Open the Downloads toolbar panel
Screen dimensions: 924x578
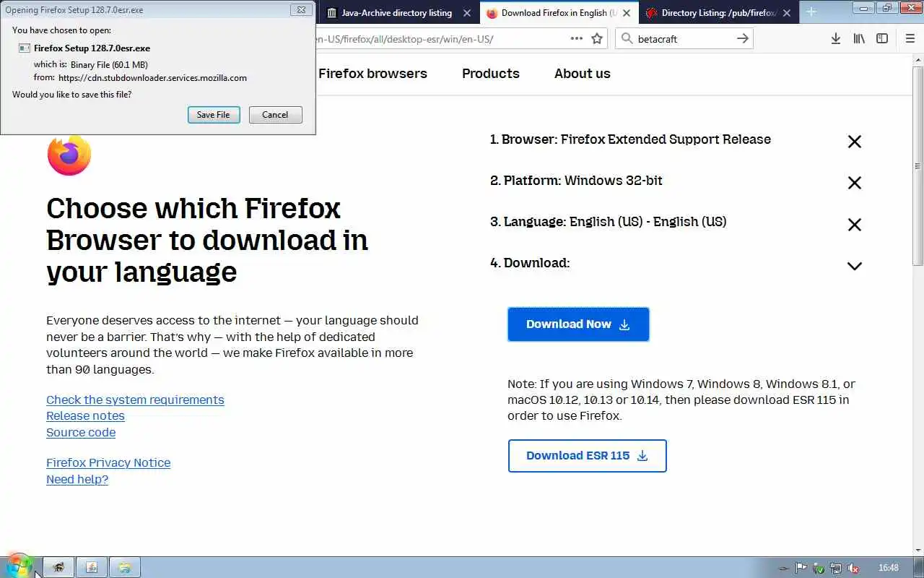(x=836, y=39)
